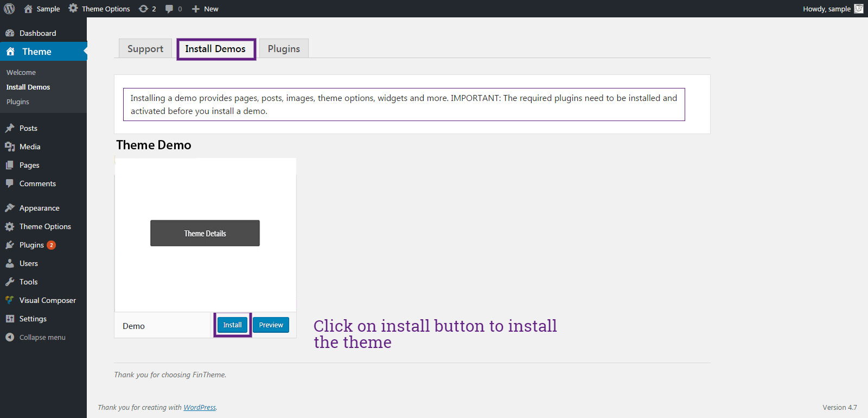Switch to the Plugins tab

pyautogui.click(x=284, y=49)
